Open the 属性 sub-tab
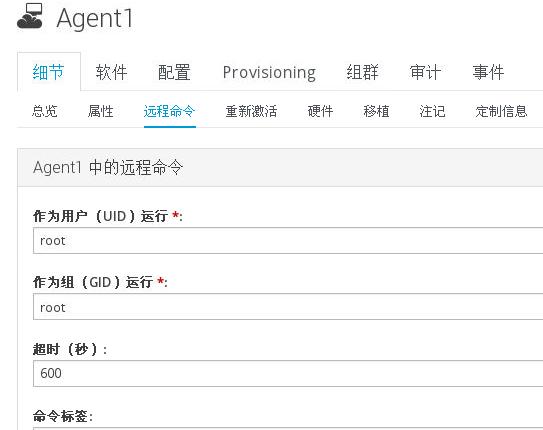This screenshot has height=430, width=543. 100,111
